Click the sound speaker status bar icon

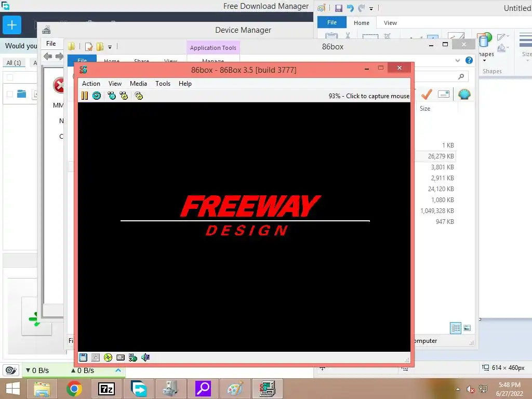(145, 357)
